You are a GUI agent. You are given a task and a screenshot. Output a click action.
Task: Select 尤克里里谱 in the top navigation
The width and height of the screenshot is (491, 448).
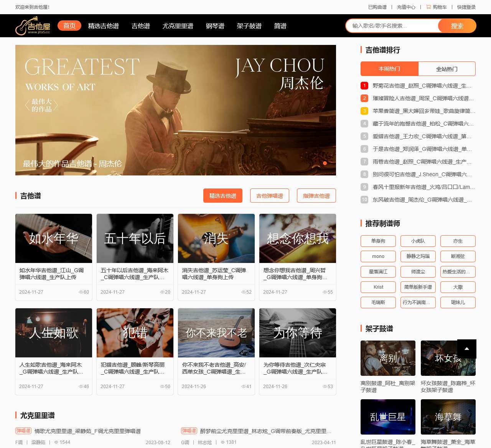click(178, 26)
